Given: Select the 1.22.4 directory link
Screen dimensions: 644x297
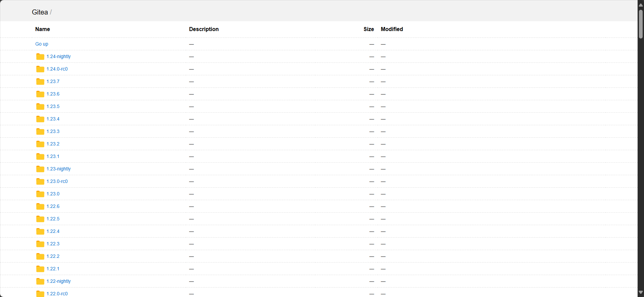Looking at the screenshot, I should click(x=53, y=231).
